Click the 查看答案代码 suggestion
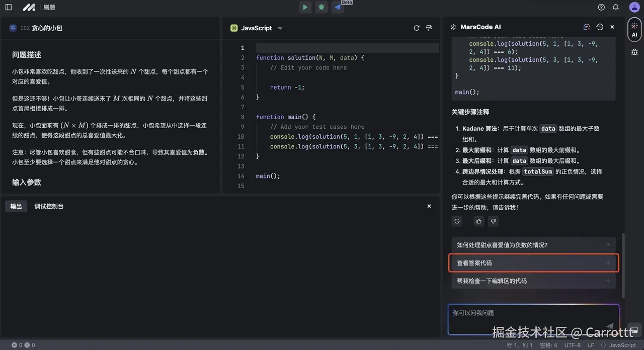The image size is (644, 350). point(533,262)
